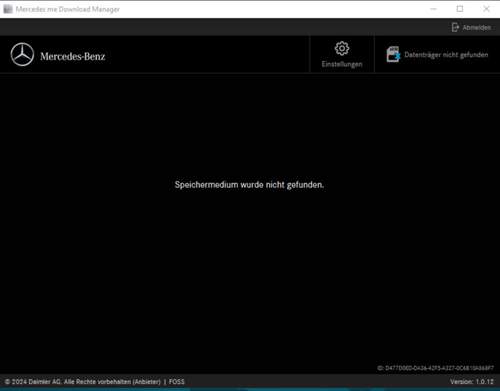Image resolution: width=500 pixels, height=391 pixels.
Task: Click the ID string above the footer
Action: (x=435, y=368)
